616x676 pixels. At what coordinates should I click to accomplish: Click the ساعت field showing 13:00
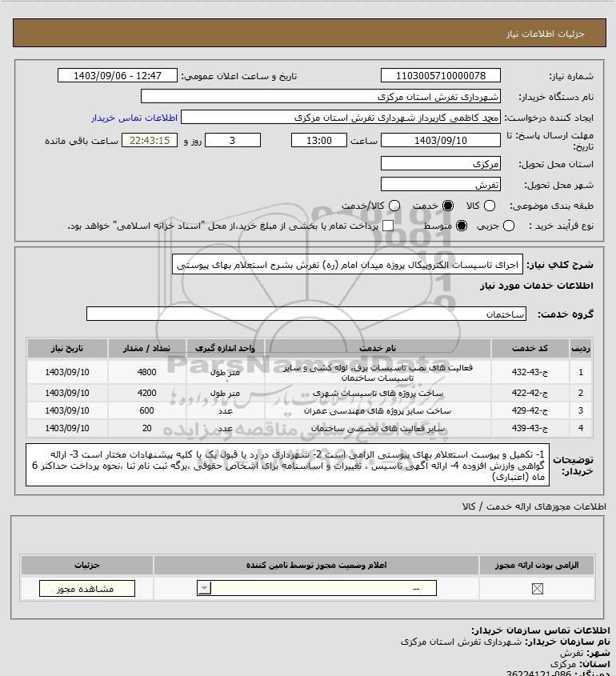[319, 140]
